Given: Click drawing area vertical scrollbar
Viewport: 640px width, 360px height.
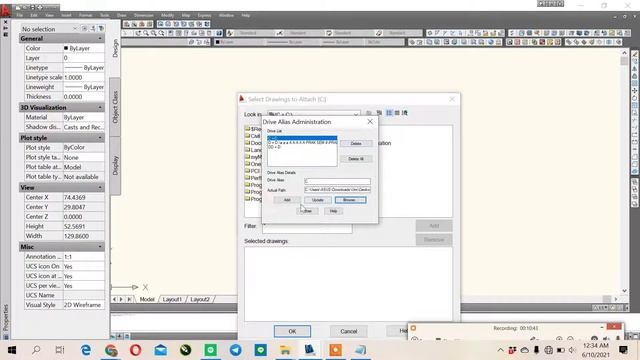Looking at the screenshot, I should coord(624,171).
